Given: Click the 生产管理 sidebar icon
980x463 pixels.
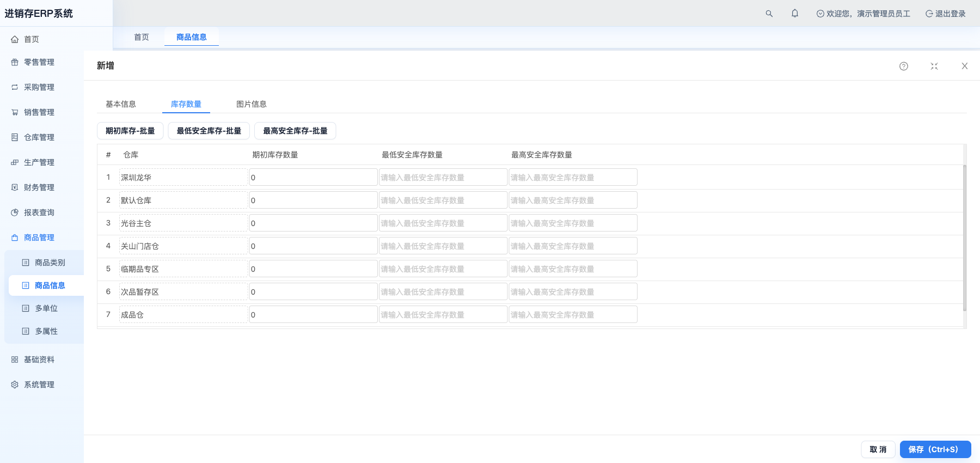Looking at the screenshot, I should (x=15, y=162).
